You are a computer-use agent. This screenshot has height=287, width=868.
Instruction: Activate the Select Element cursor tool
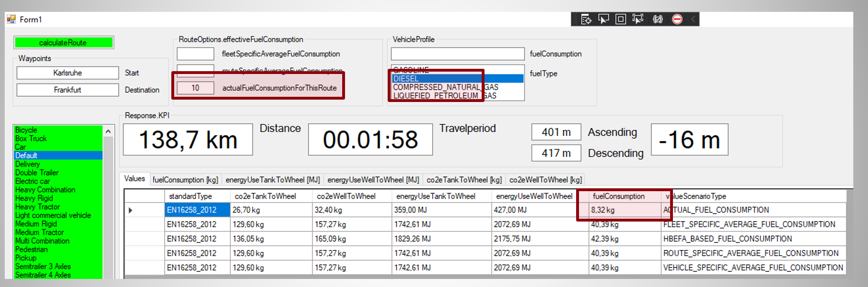click(604, 19)
